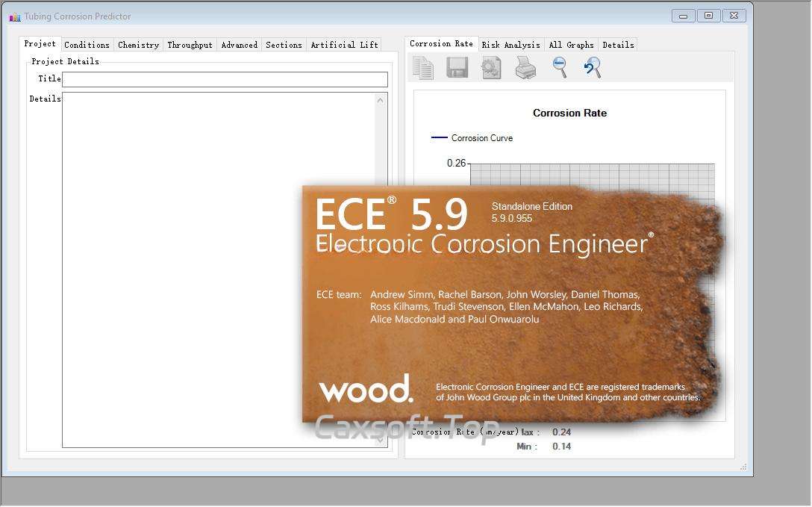812x507 pixels.
Task: Open the Sections tab
Action: point(284,45)
